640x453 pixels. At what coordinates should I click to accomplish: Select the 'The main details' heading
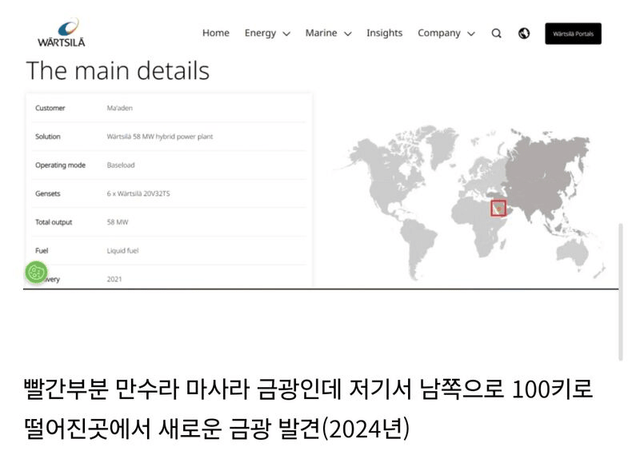(118, 71)
